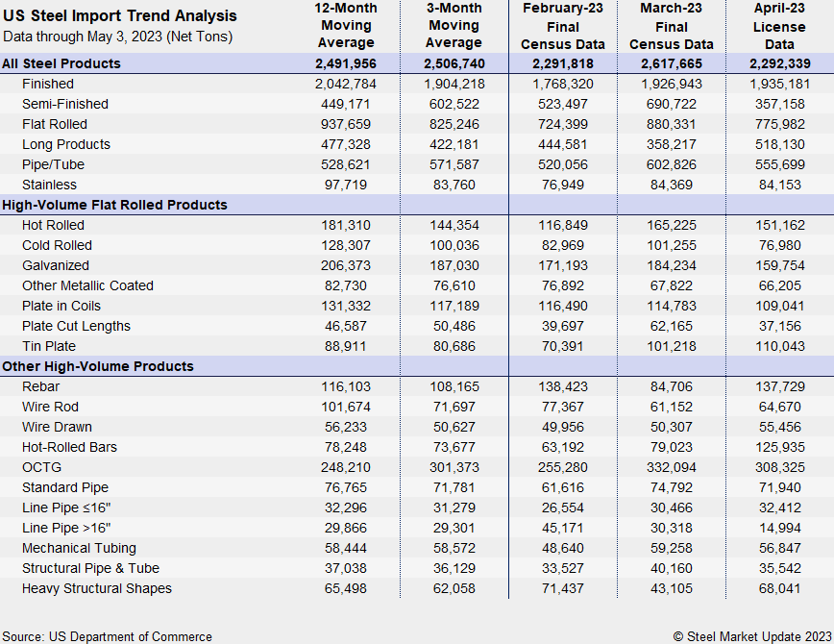Click the 2,491,956 total in the 12-month column
Viewport: 834px width, 644px height.
click(x=345, y=63)
